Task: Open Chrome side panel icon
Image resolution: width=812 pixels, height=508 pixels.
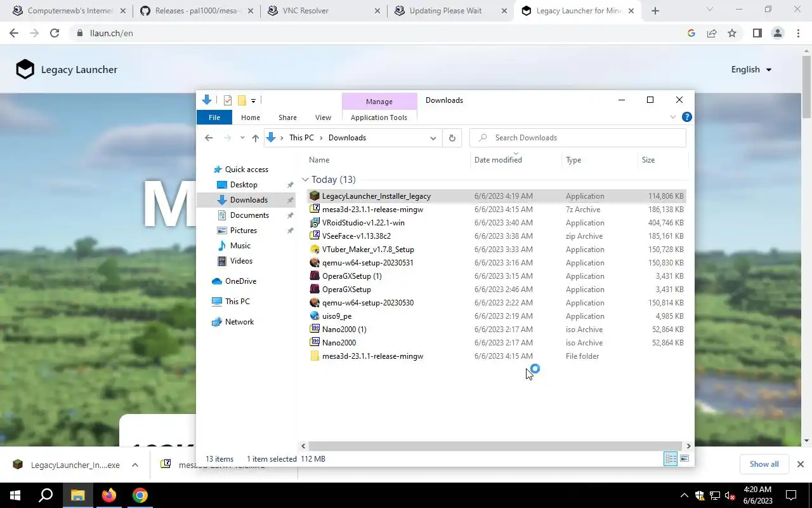Action: 757,33
